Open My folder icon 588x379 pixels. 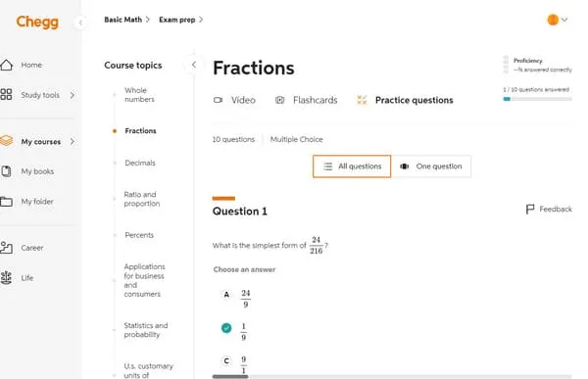[x=6, y=202]
